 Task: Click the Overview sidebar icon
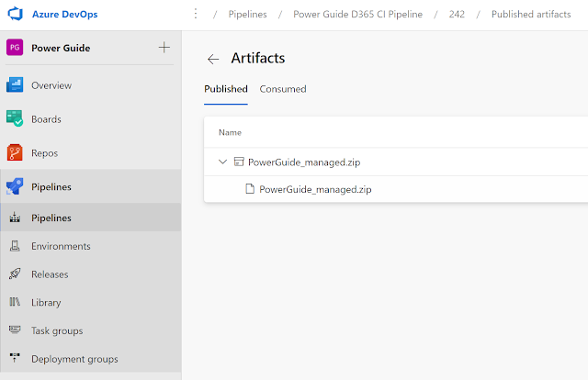15,85
